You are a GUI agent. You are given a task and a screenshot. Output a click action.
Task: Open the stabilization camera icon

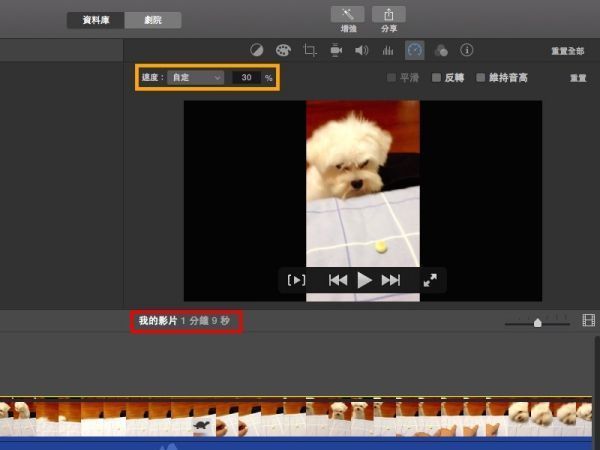pos(336,50)
